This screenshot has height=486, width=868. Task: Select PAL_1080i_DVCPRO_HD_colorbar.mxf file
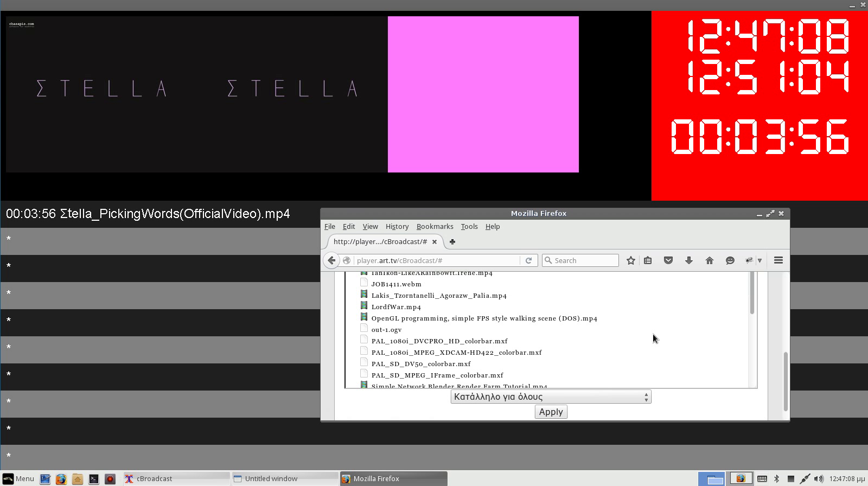(439, 341)
